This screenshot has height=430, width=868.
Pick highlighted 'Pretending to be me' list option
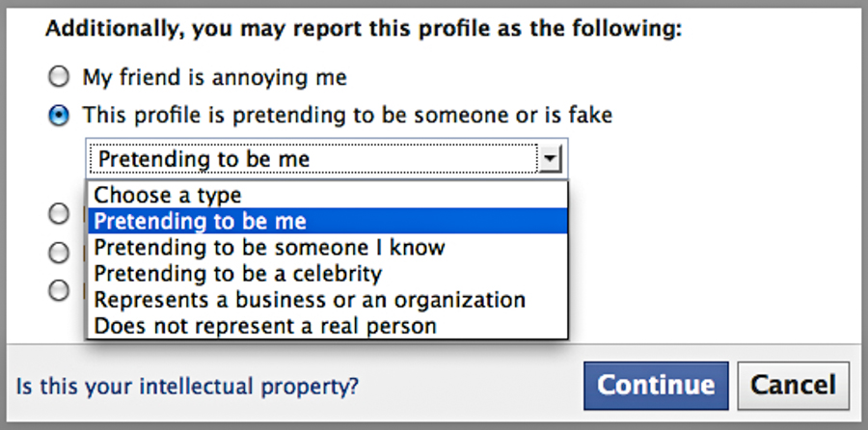click(x=201, y=222)
